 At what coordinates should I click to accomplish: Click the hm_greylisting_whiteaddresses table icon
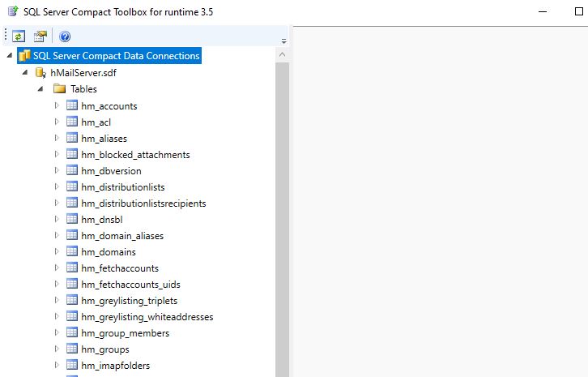pyautogui.click(x=72, y=316)
